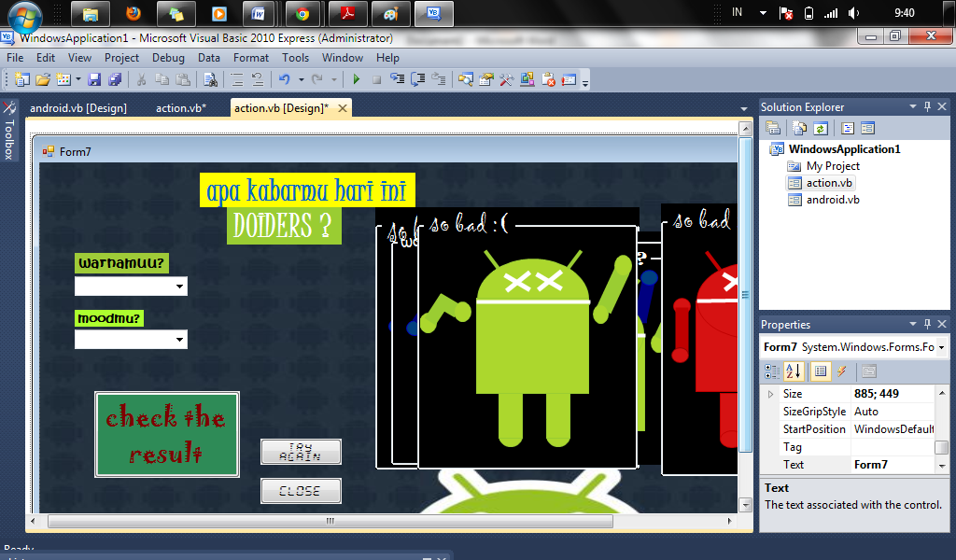
Task: Click the Paste clipboard icon
Action: point(182,79)
